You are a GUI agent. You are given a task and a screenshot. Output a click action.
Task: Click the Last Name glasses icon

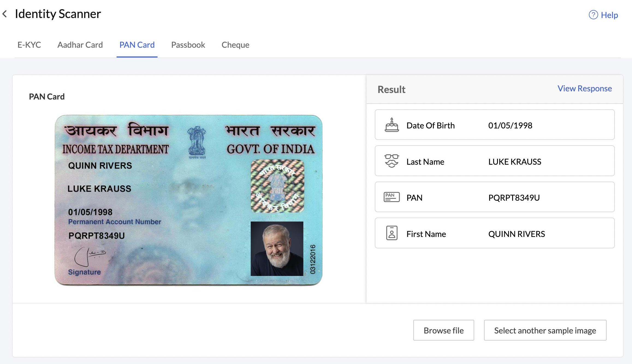[390, 161]
